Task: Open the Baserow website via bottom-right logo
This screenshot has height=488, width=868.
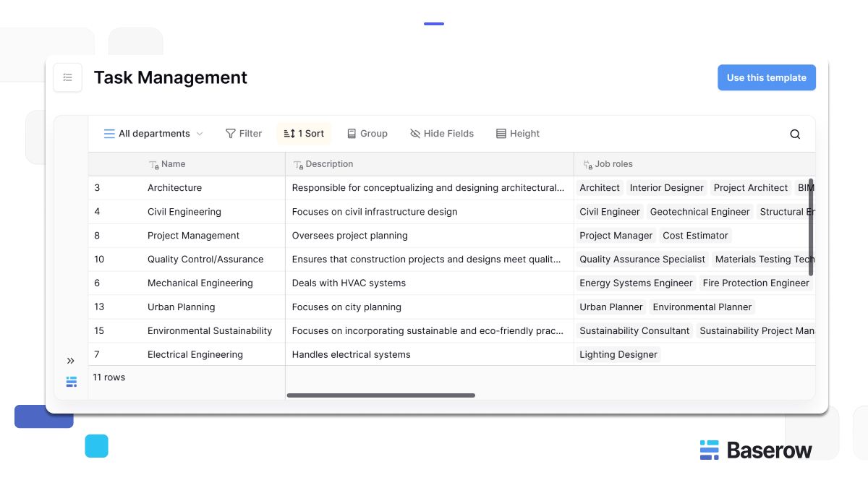Action: point(756,450)
